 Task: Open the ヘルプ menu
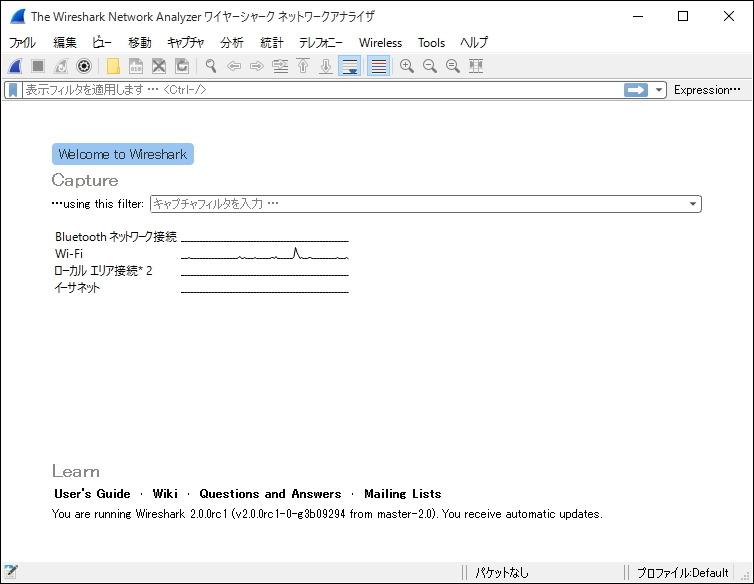point(474,43)
